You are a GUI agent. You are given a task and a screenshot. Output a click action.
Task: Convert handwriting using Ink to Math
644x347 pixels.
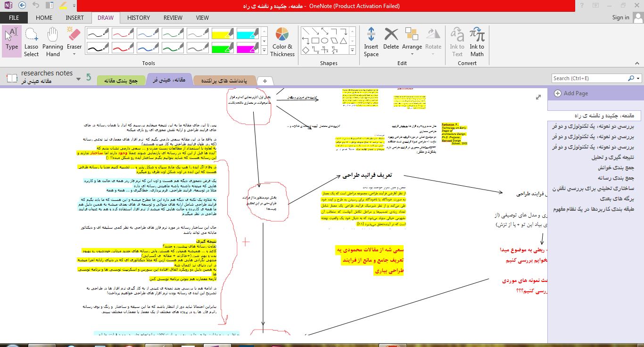click(x=477, y=41)
